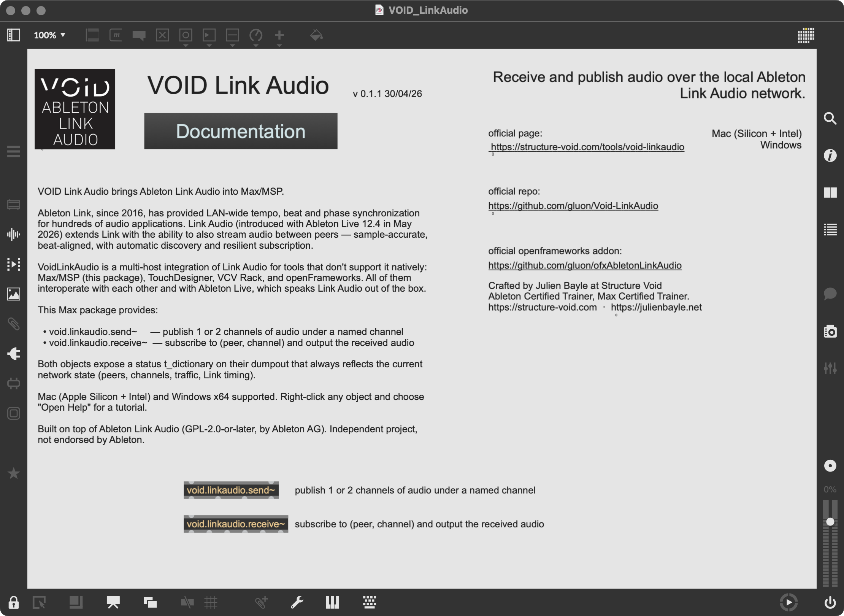Select the Paint Bucket format tool
This screenshot has width=844, height=616.
(x=316, y=35)
